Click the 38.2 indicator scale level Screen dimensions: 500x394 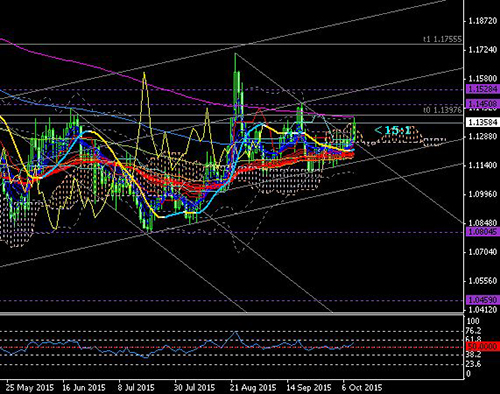[474, 354]
